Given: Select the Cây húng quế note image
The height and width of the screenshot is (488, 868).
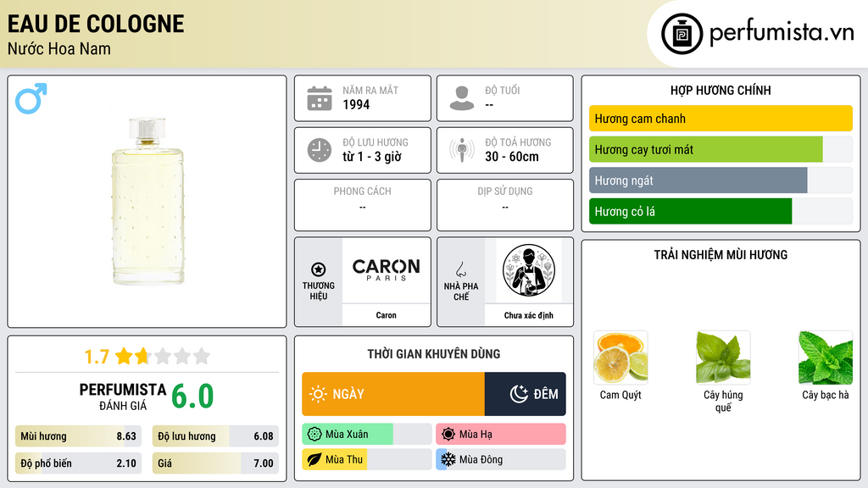Looking at the screenshot, I should [x=723, y=358].
